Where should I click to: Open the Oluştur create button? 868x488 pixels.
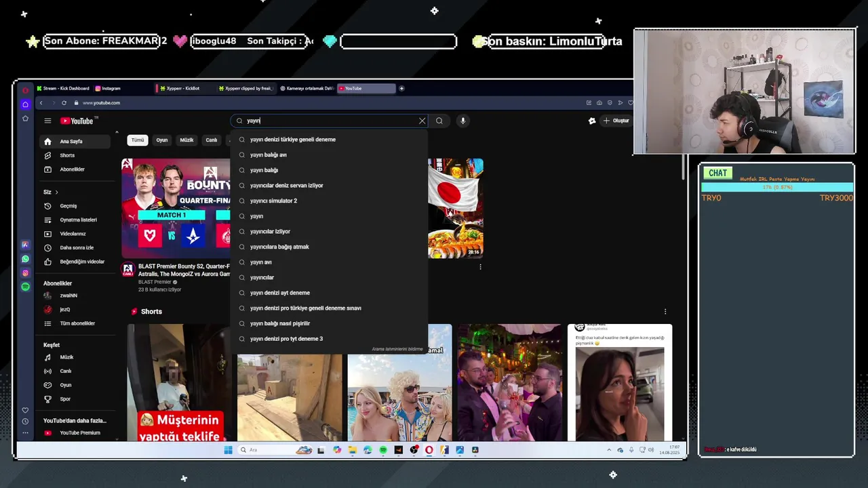pos(616,121)
